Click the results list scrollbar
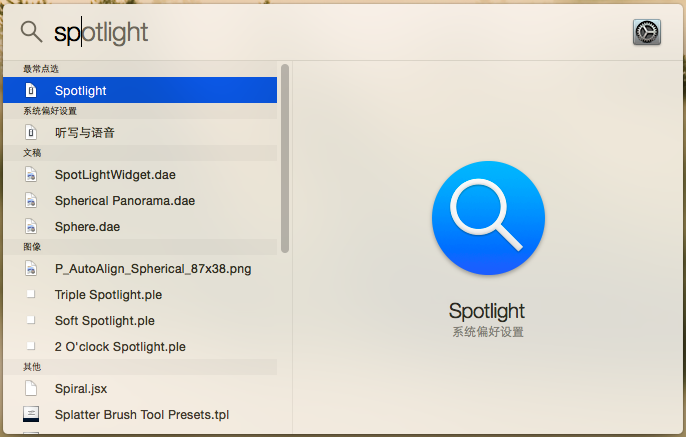Image resolution: width=686 pixels, height=437 pixels. 285,158
